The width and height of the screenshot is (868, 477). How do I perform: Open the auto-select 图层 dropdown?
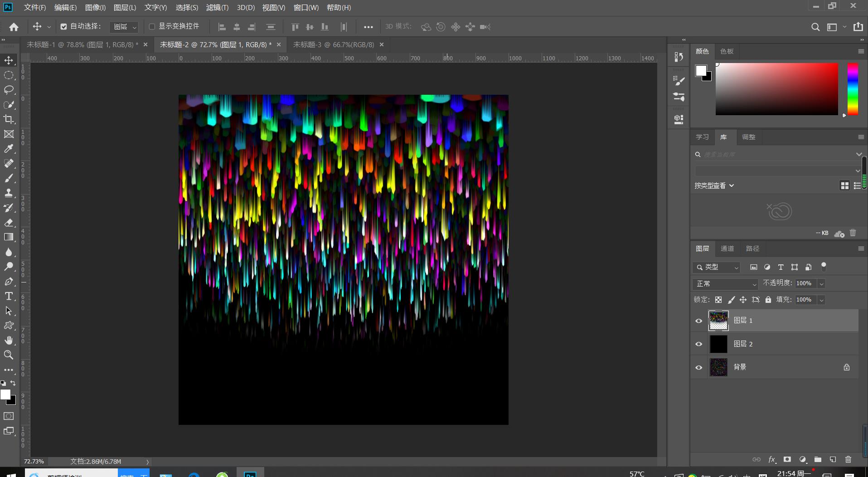coord(124,27)
